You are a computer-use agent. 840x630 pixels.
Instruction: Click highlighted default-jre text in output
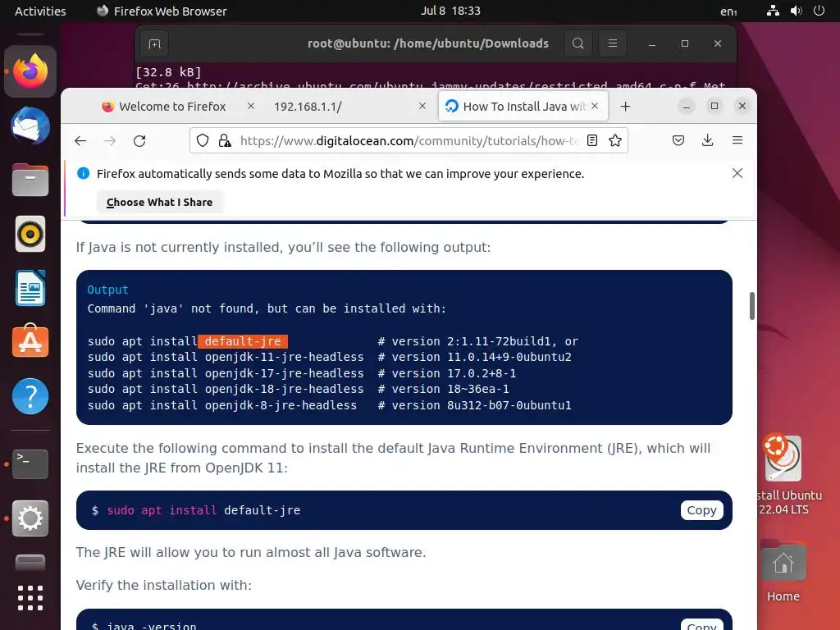(x=243, y=341)
